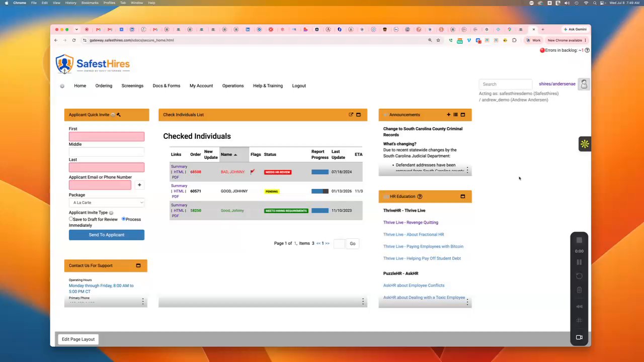Pause the screen recording
The width and height of the screenshot is (644, 362).
coord(579,262)
